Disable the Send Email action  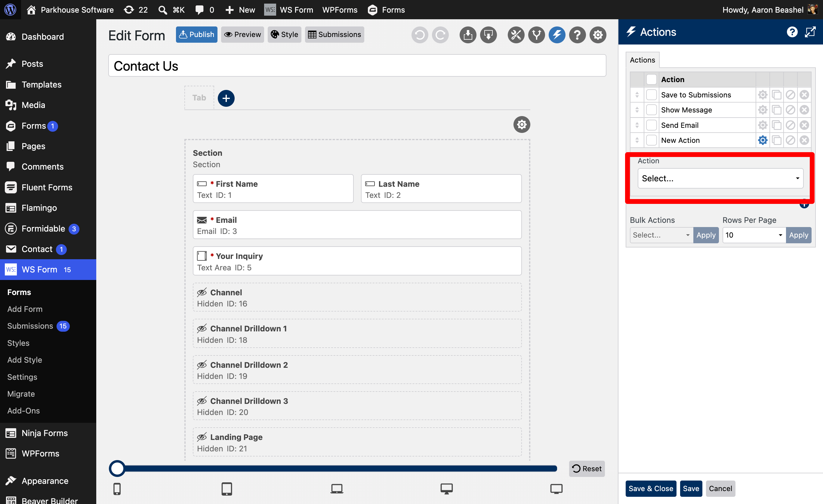(x=790, y=125)
